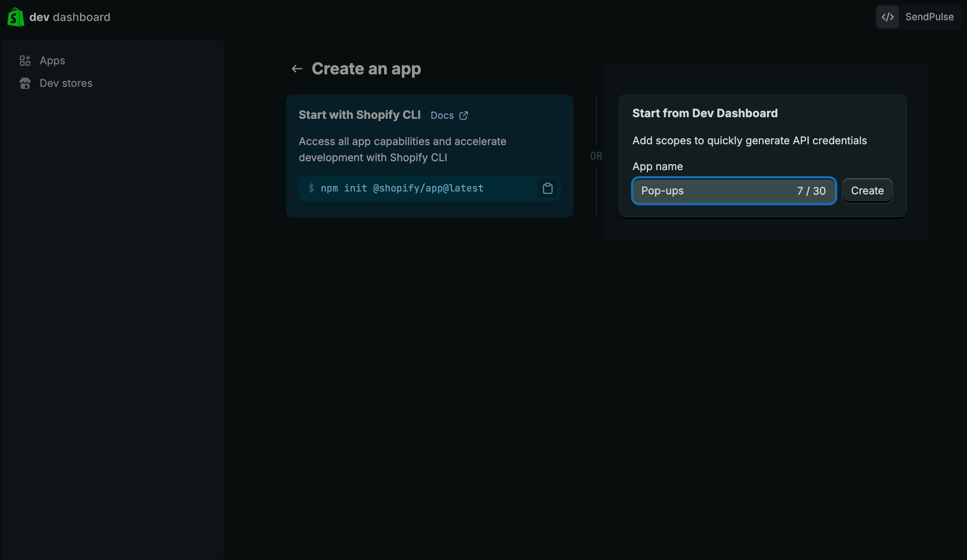Click the external link icon next to Docs
The height and width of the screenshot is (560, 967).
click(x=464, y=116)
